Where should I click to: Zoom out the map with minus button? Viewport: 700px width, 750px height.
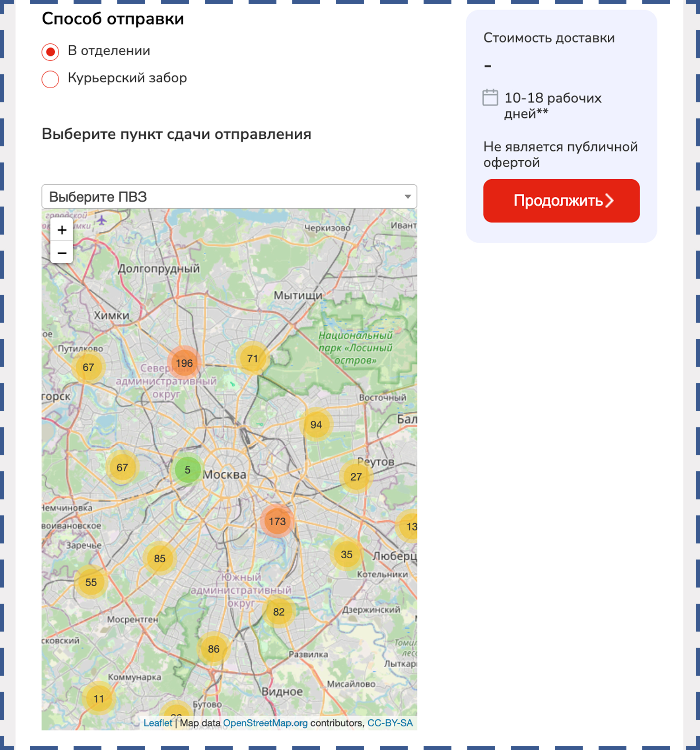62,253
